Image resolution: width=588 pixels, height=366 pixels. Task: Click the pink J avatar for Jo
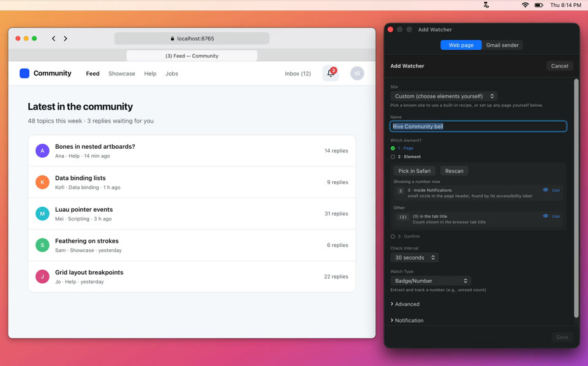[x=42, y=277]
